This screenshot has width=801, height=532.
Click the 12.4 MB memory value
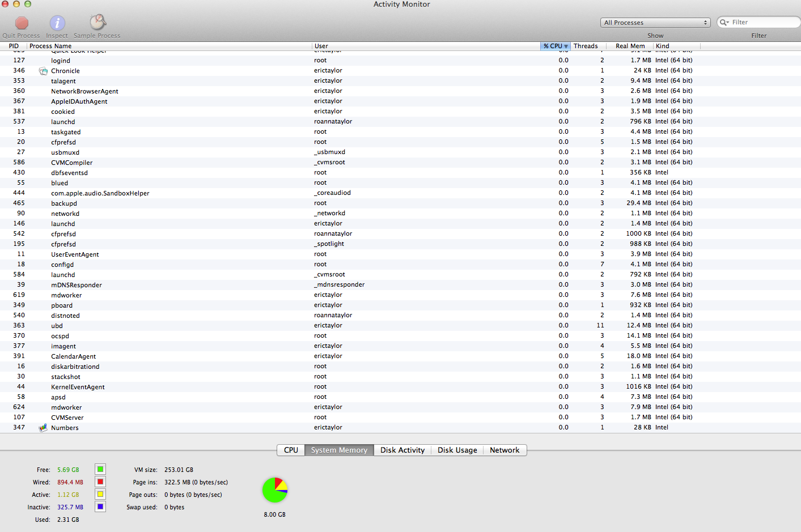click(x=639, y=325)
